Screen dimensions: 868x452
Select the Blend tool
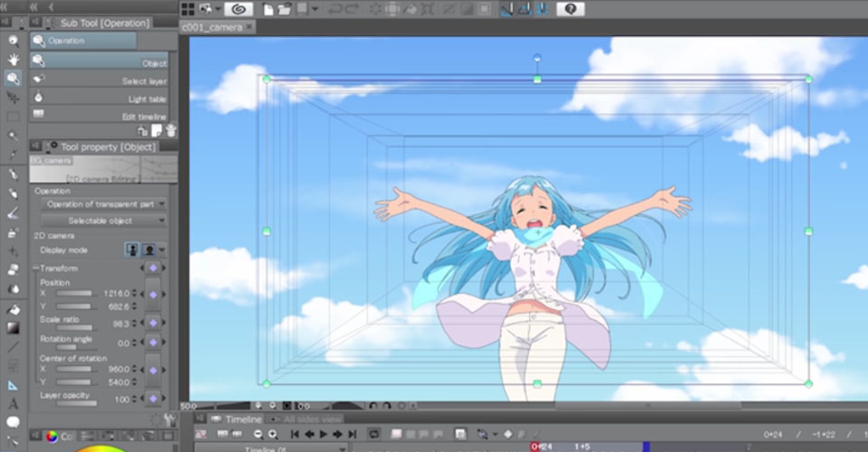coord(13,289)
